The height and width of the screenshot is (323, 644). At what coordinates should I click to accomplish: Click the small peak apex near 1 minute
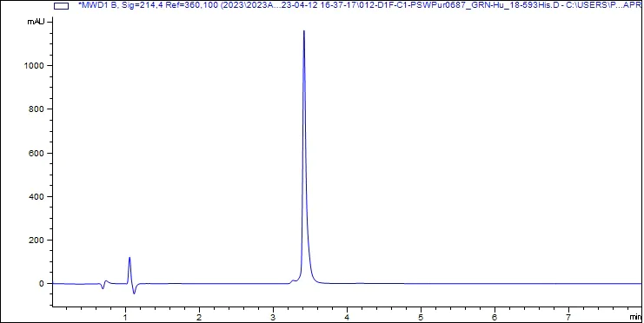point(129,258)
